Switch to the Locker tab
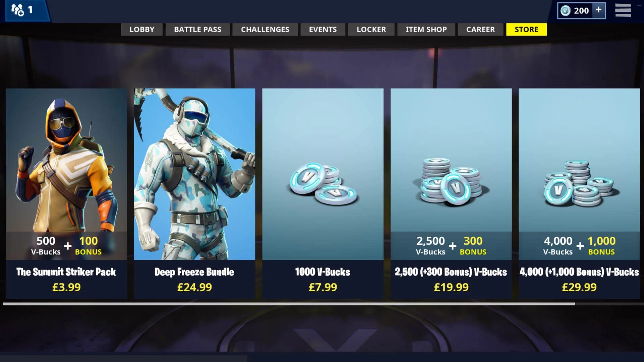The width and height of the screenshot is (644, 362). (371, 29)
